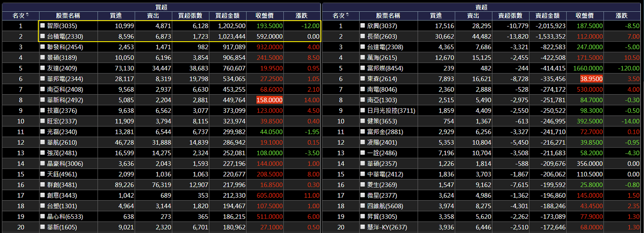Click the change value -120.00
The width and height of the screenshot is (644, 233).
click(629, 68)
